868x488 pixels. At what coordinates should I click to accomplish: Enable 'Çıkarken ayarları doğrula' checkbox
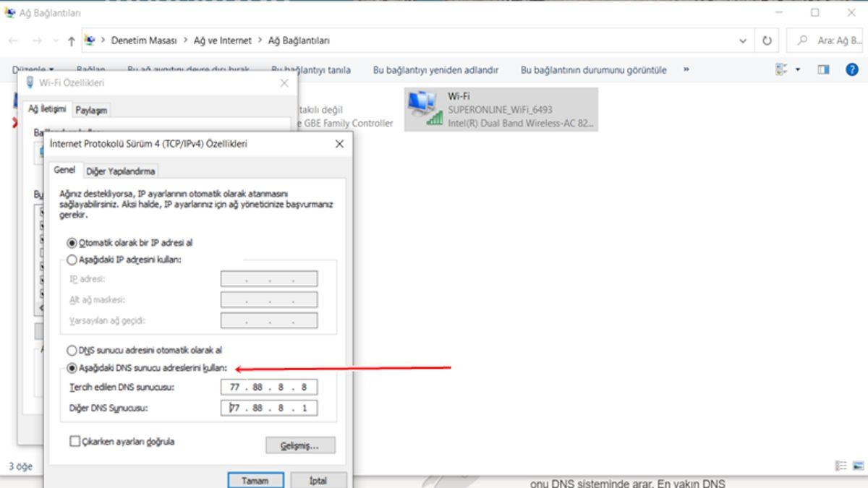(75, 441)
